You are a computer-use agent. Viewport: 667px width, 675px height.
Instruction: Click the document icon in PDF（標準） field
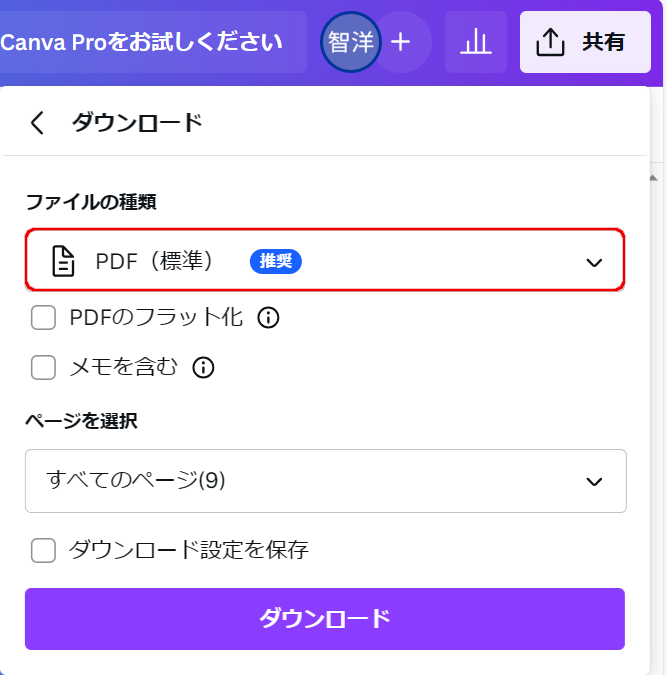coord(63,261)
